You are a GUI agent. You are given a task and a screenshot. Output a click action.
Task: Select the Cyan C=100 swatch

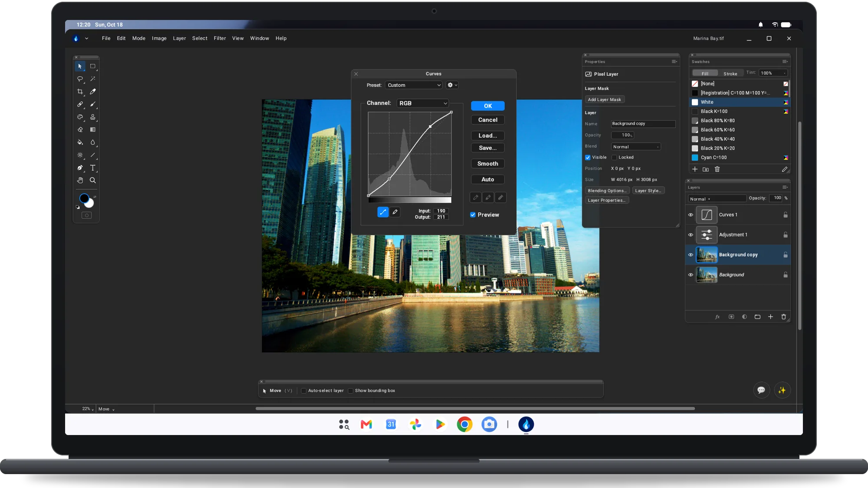[x=739, y=158]
